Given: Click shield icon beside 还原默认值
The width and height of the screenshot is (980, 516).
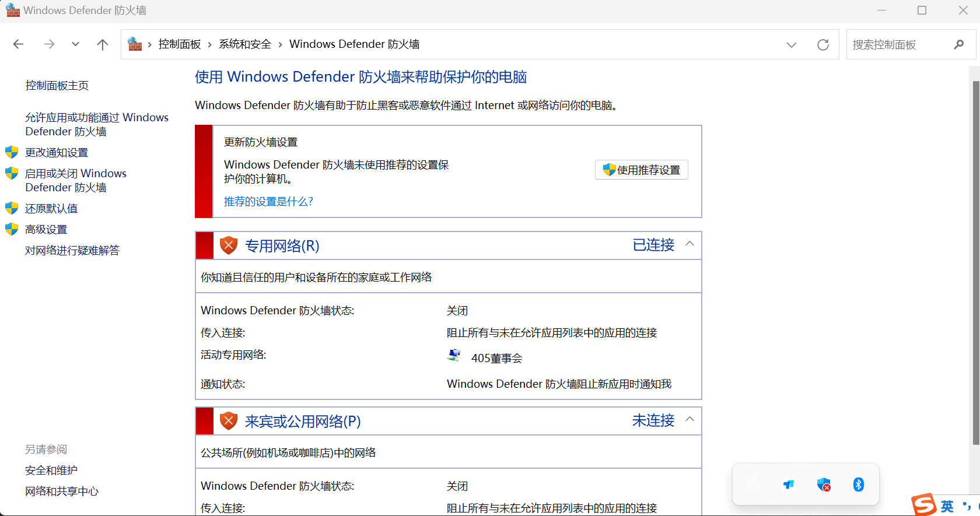Looking at the screenshot, I should pos(12,208).
